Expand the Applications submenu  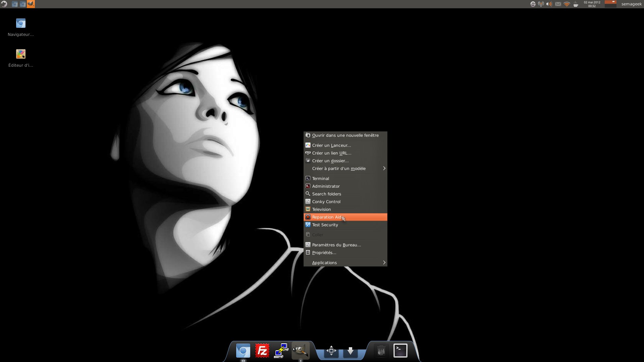(x=345, y=263)
